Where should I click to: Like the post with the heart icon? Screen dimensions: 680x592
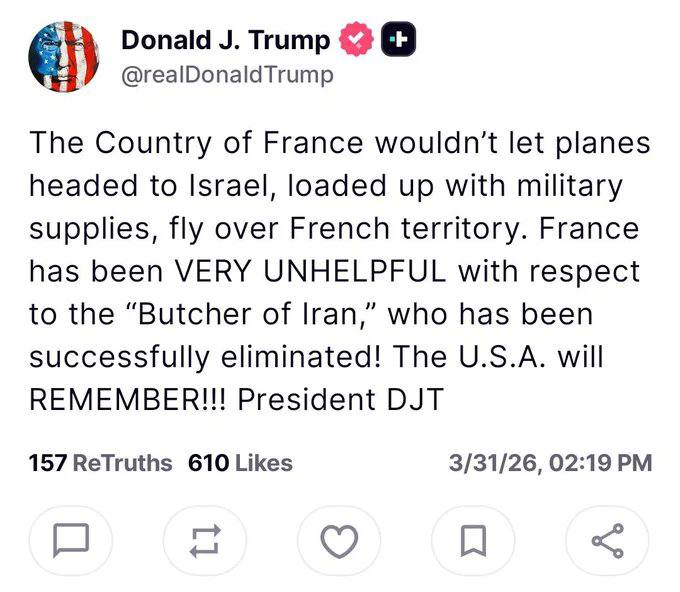(339, 541)
